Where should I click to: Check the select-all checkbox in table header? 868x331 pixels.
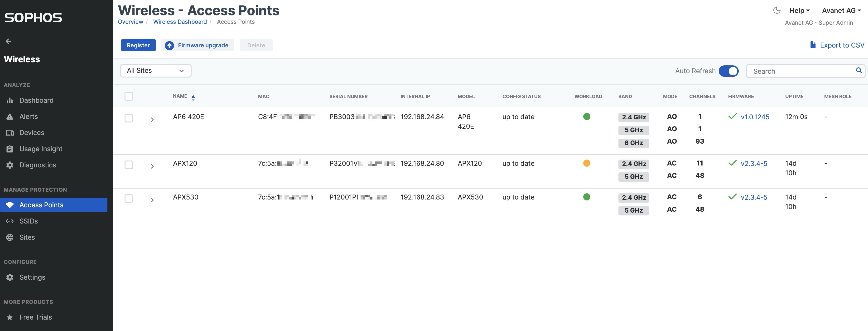point(129,96)
